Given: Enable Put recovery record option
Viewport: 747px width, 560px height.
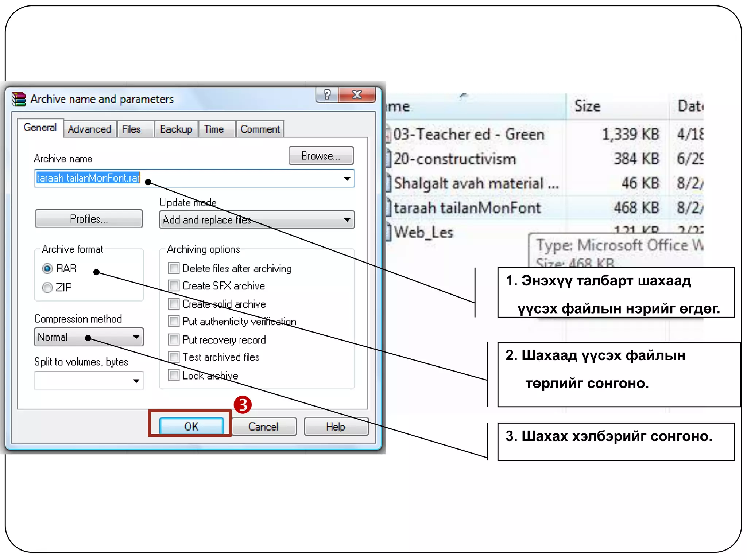Looking at the screenshot, I should 174,339.
